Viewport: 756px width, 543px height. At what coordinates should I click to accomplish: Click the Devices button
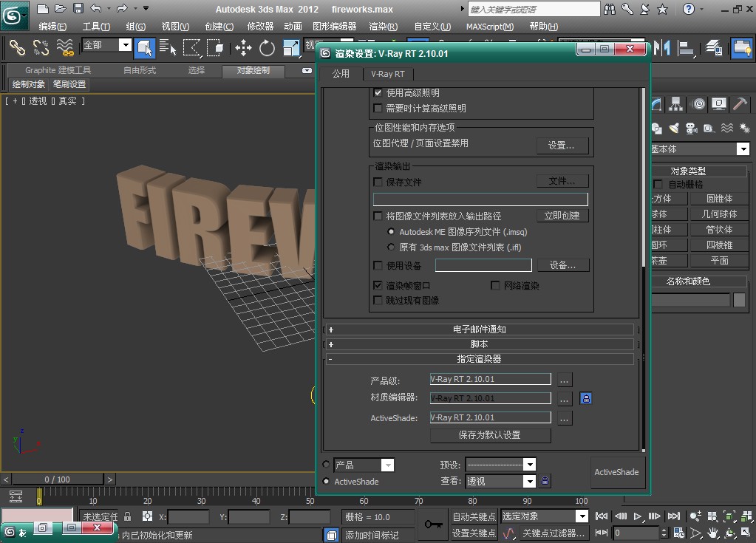tap(562, 265)
